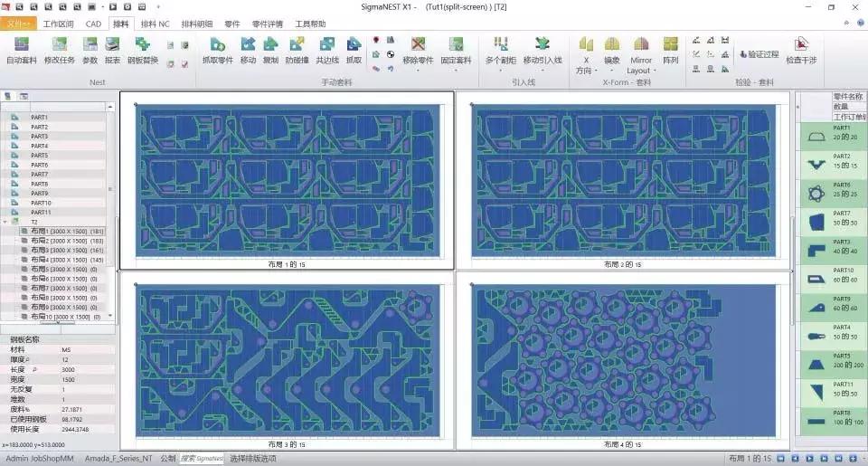Select PART10 60 的 60 in parts list
Viewport: 868px width, 466px height.
[833, 279]
